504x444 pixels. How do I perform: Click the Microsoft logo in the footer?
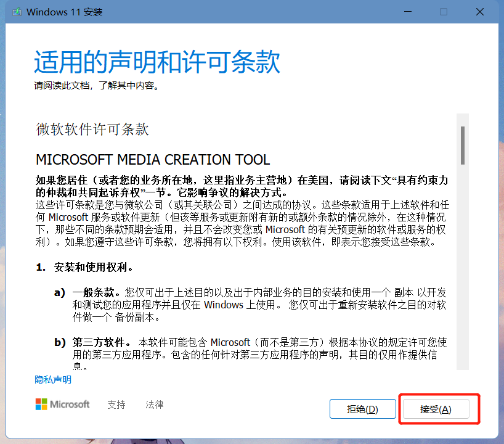pos(62,404)
